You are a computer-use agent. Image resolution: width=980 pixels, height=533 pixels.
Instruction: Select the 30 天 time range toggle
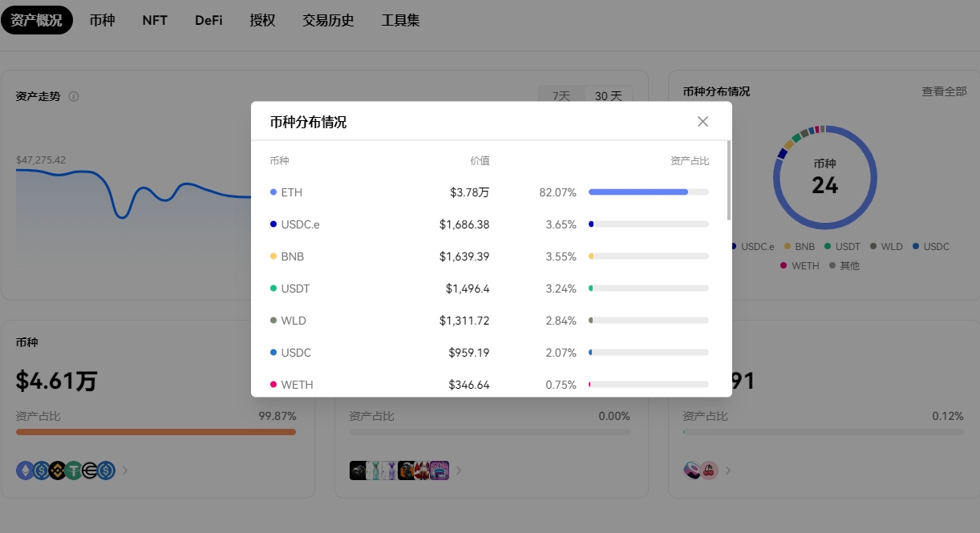[x=608, y=96]
